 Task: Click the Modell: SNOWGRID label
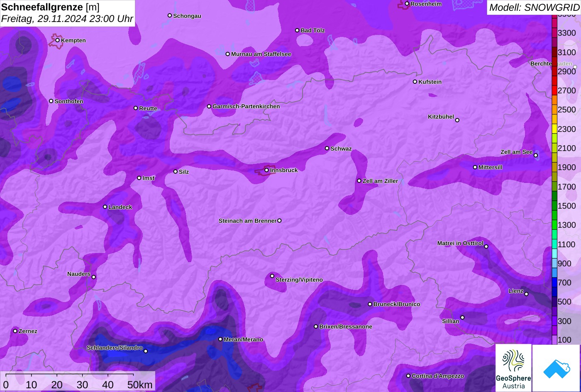[x=534, y=7]
